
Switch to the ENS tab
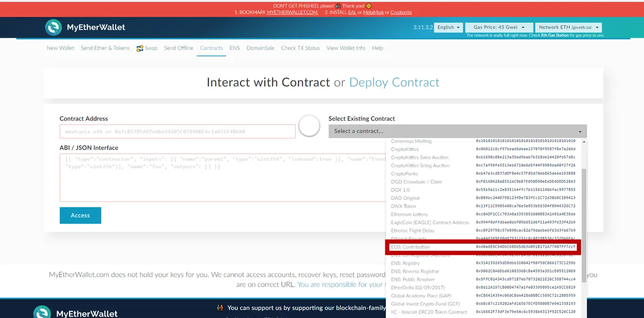pyautogui.click(x=234, y=48)
